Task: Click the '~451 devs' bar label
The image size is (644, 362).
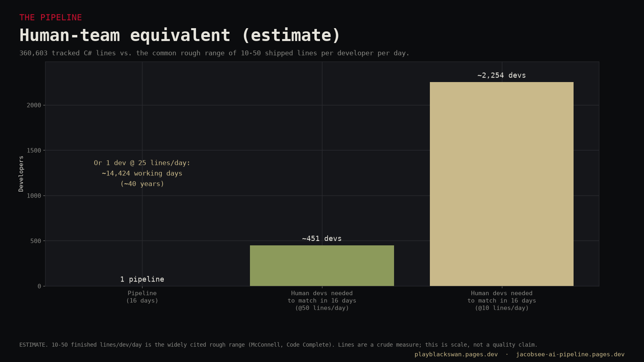Action: coord(322,239)
